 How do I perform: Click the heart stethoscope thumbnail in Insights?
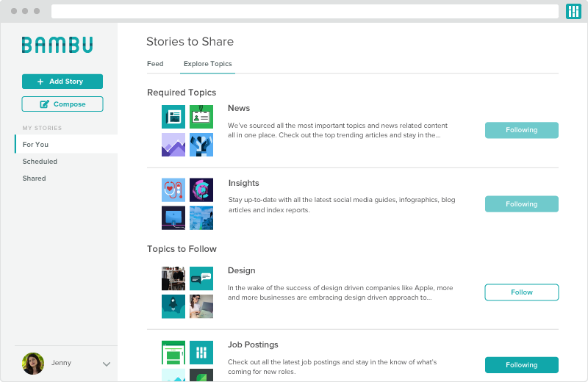coord(173,190)
